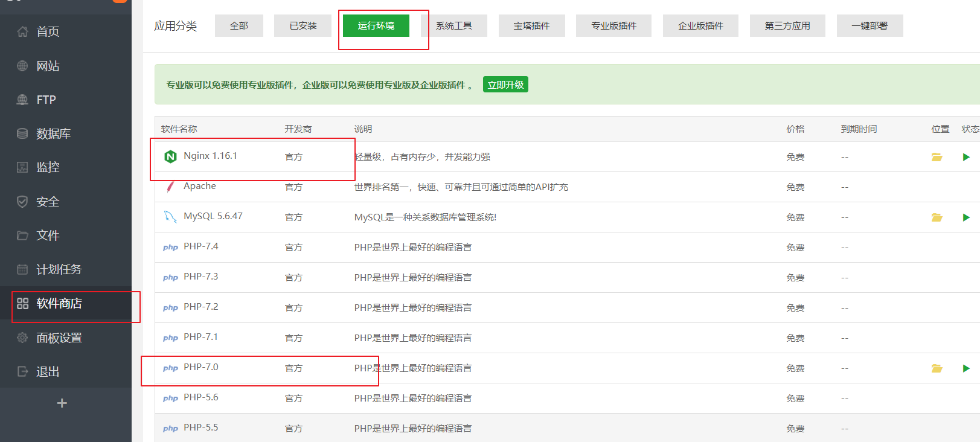Open the MySQL 5.6.47 software entry
The height and width of the screenshot is (442, 980).
[x=213, y=216]
